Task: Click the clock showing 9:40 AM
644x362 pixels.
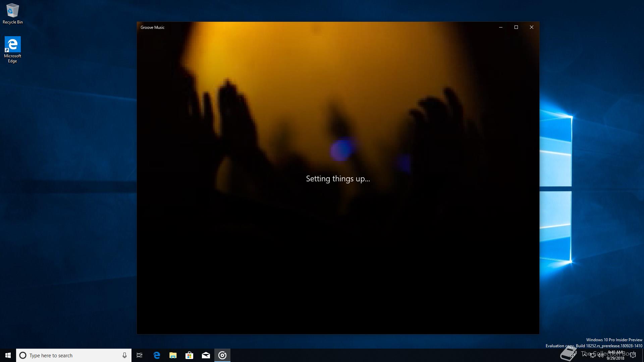Action: tap(615, 355)
